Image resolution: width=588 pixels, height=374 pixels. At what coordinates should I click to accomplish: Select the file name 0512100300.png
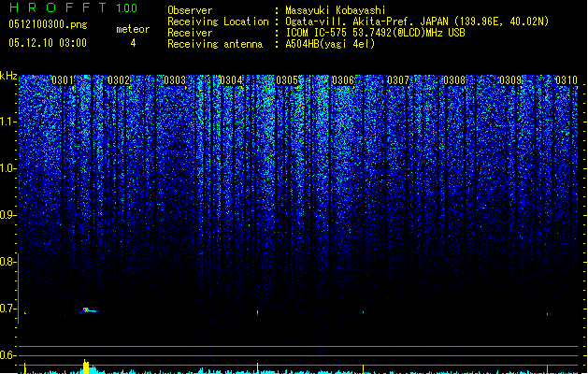(48, 24)
